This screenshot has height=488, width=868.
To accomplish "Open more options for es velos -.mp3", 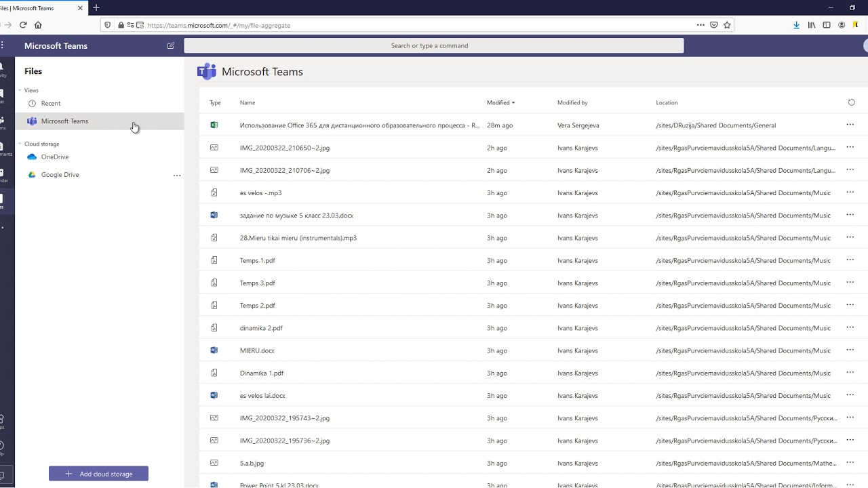I will (850, 192).
